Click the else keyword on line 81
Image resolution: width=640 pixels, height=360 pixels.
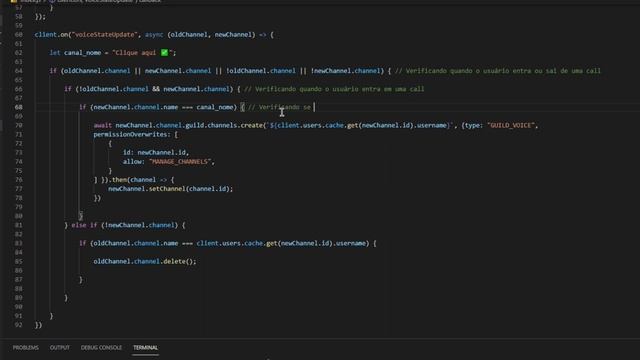click(78, 225)
